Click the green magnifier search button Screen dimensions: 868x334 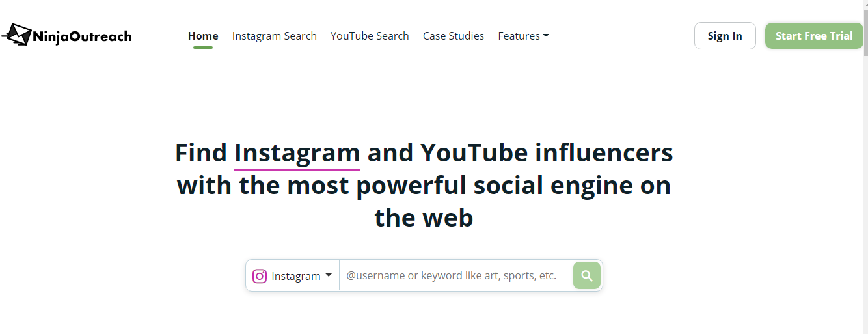(587, 275)
